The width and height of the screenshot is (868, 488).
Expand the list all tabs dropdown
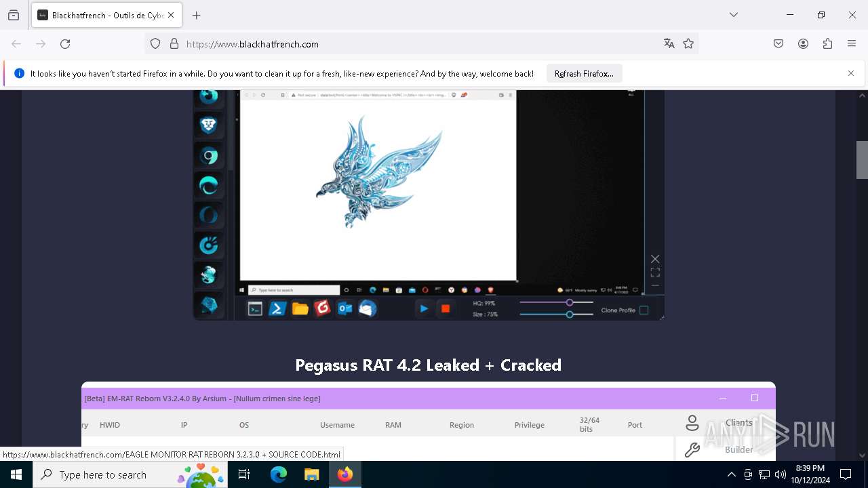pos(734,15)
